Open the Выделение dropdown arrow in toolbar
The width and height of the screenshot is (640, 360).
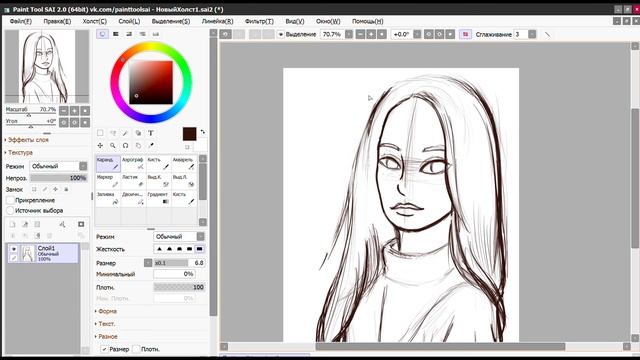280,35
